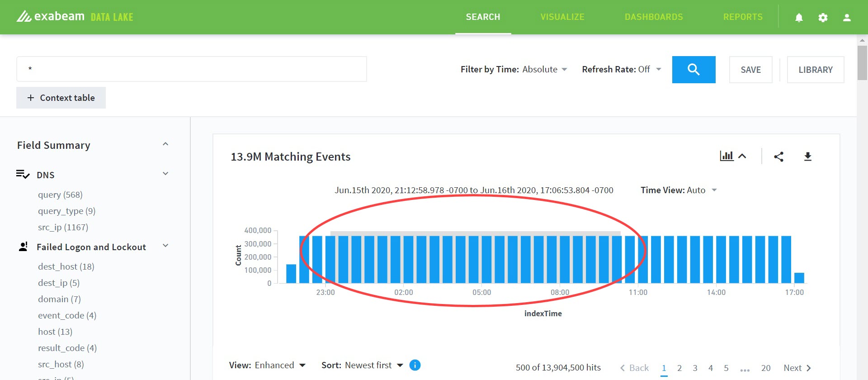Open the REPORTS tab
The image size is (868, 380).
(x=743, y=17)
